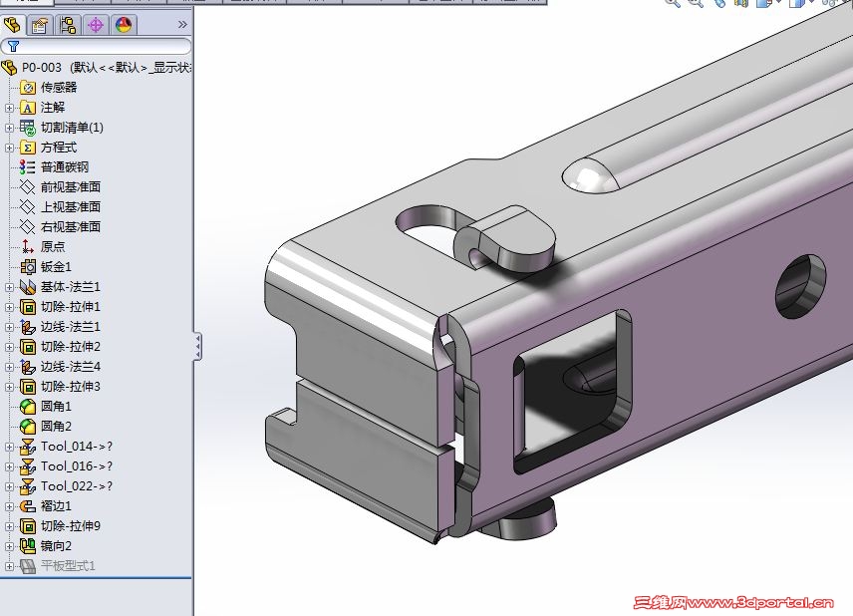Select the Tool_016 forming tool icon

(28, 466)
